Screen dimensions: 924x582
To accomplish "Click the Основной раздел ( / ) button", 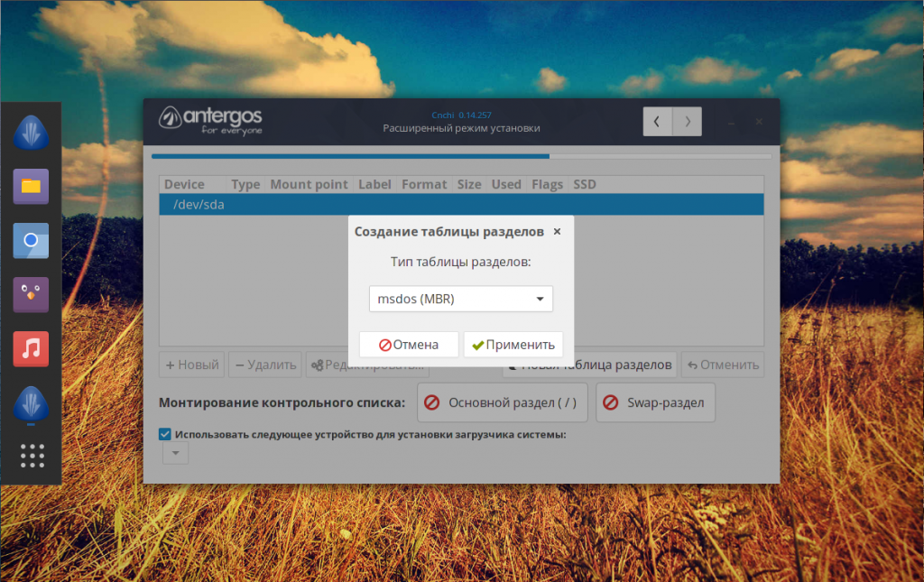I will point(503,402).
